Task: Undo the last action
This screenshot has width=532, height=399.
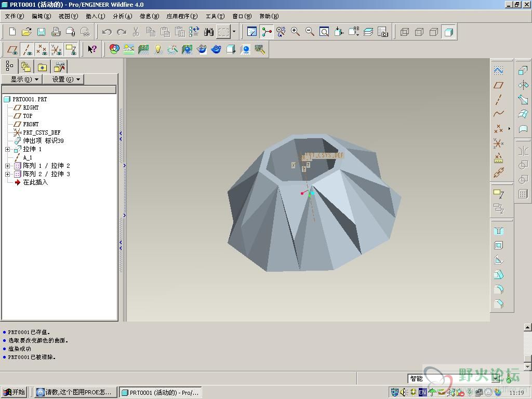Action: (x=107, y=32)
